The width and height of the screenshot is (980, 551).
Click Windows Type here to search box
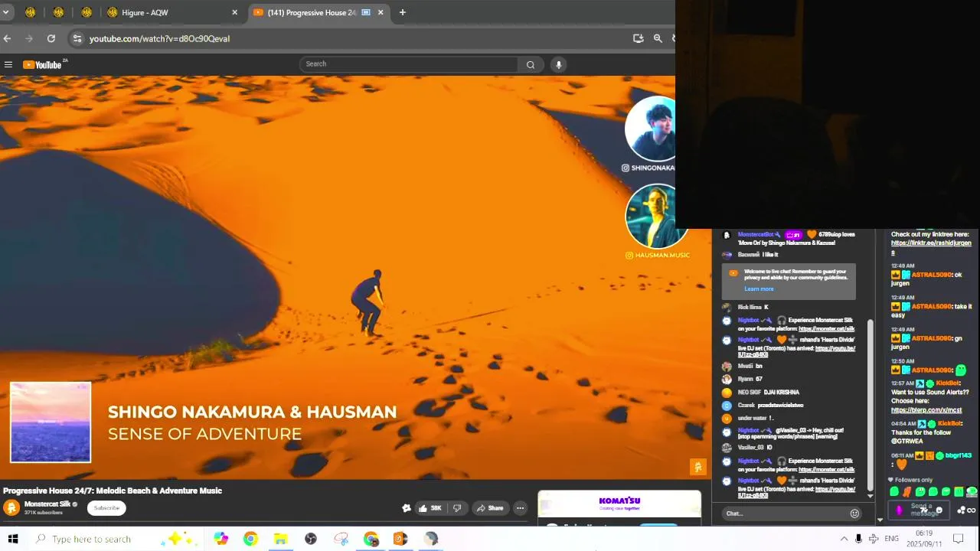point(92,539)
